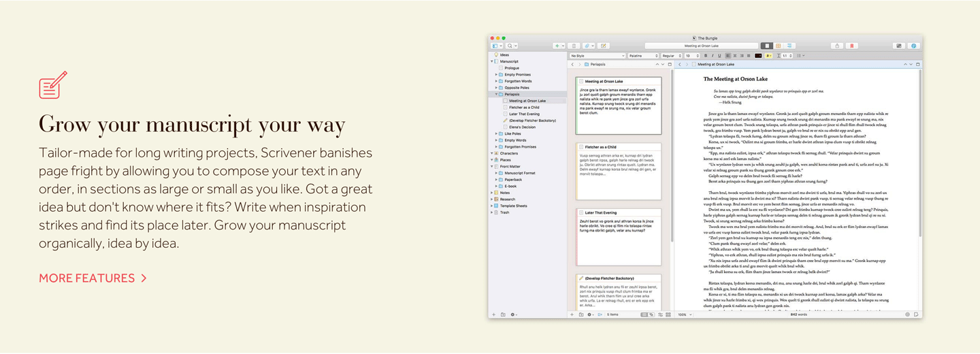Toggle Bold formatting in format bar
This screenshot has width=980, height=354.
pos(706,56)
